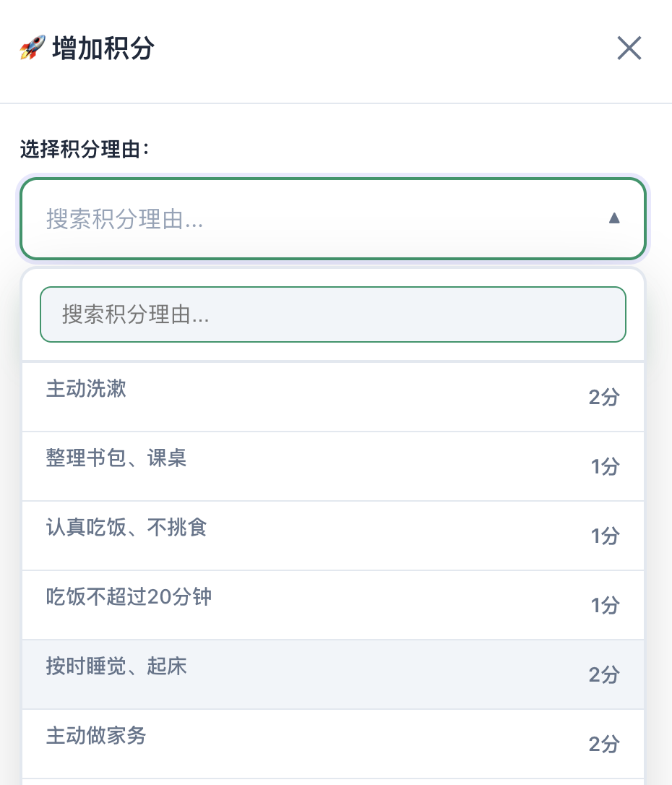Select 吃饭不超过20分钟 option
Viewport: 672px width, 785px height.
pos(129,597)
